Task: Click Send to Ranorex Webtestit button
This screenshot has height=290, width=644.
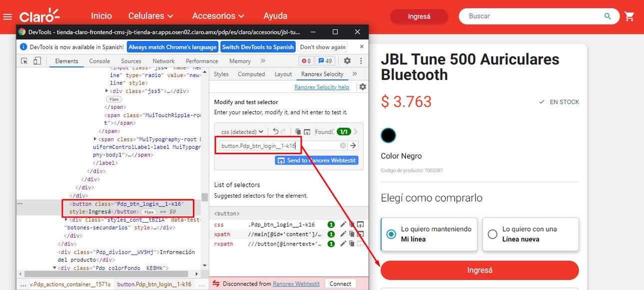Action: 316,160
